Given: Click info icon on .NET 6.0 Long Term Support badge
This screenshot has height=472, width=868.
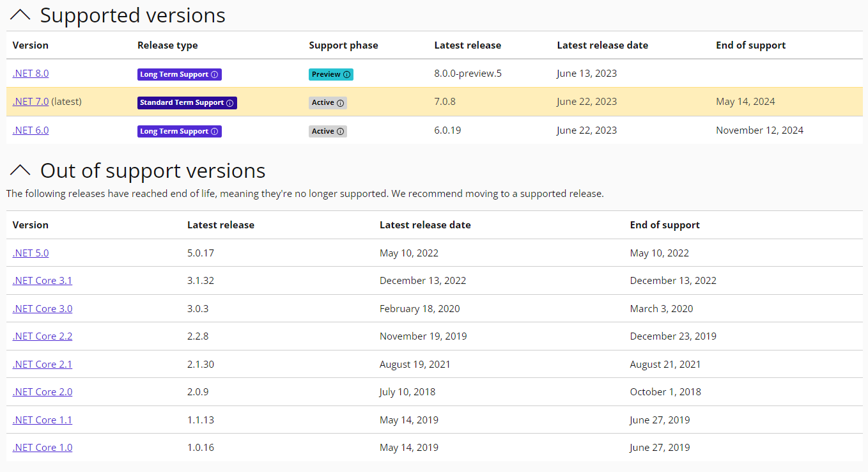Looking at the screenshot, I should tap(215, 132).
